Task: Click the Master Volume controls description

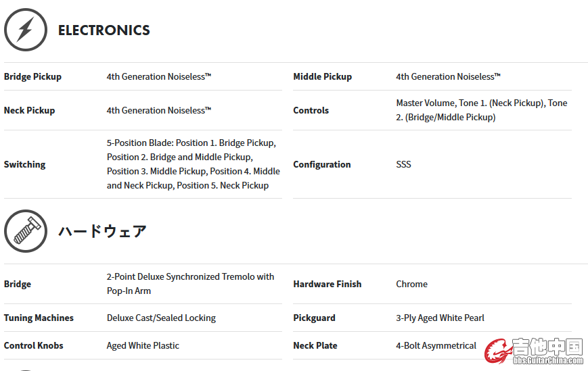Action: pyautogui.click(x=481, y=110)
